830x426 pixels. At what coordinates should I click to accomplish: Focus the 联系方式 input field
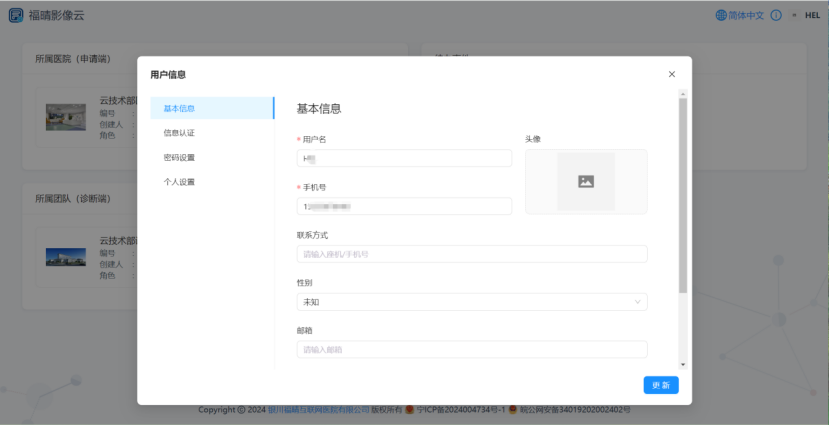click(472, 254)
